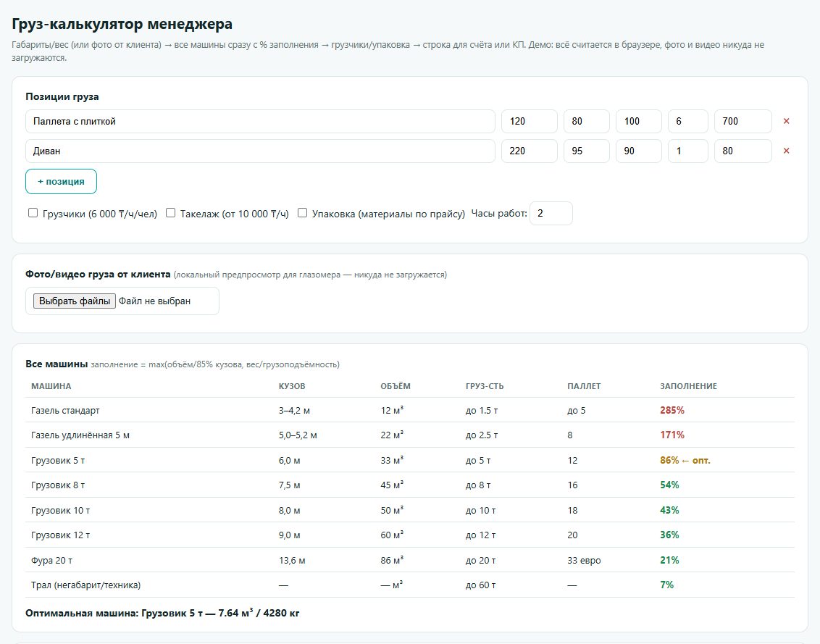This screenshot has width=820, height=644.
Task: Click the 171% fill value
Action: [x=672, y=435]
